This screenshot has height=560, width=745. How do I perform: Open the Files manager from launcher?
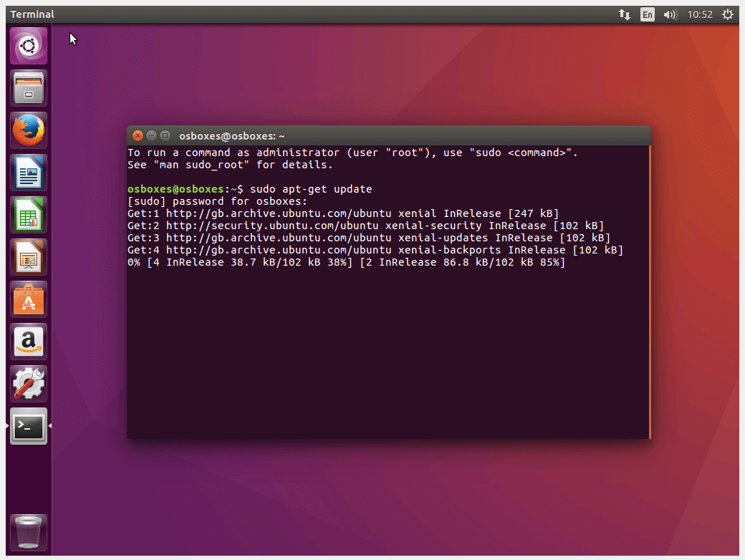29,88
